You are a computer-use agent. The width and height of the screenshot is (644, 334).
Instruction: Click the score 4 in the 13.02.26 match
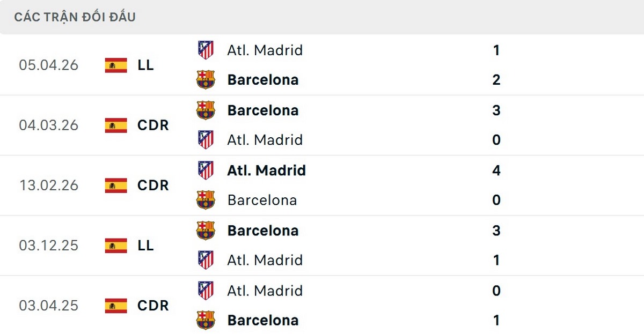click(x=497, y=170)
